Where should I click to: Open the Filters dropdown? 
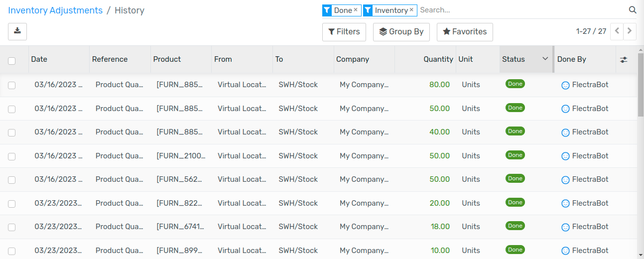click(x=344, y=32)
